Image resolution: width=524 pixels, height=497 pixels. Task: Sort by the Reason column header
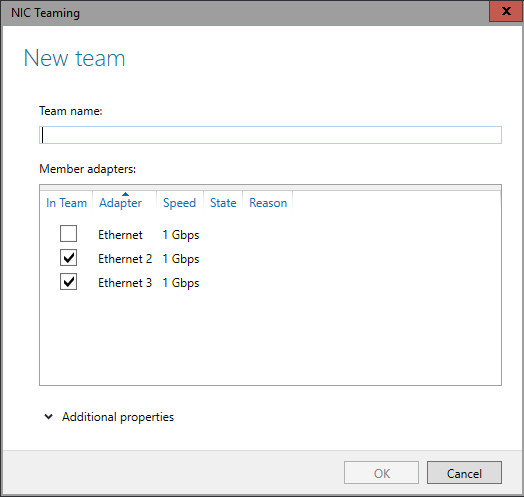pos(268,203)
